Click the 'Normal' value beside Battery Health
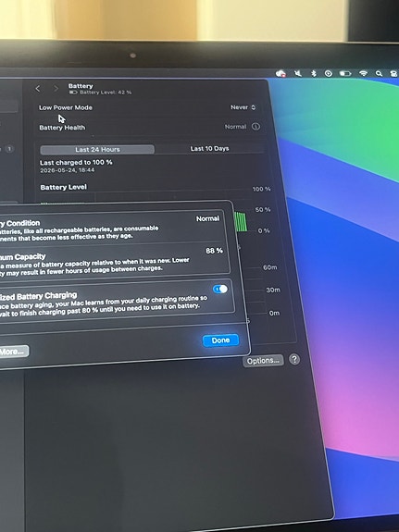399x532 pixels. point(235,127)
